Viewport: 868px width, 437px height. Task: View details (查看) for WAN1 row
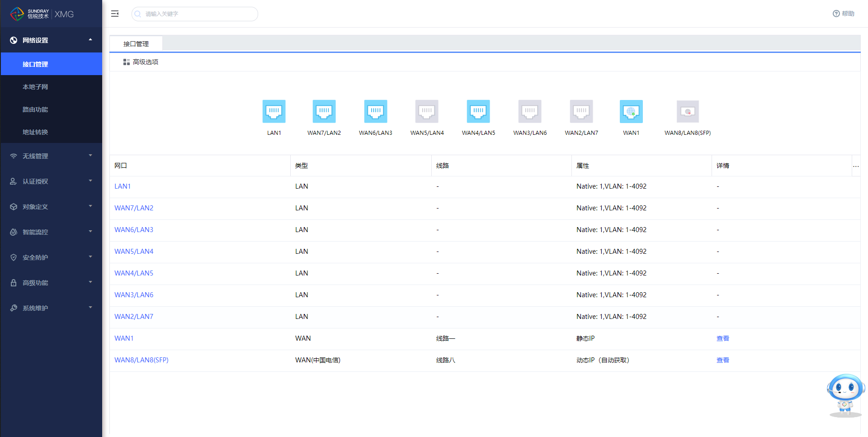pyautogui.click(x=722, y=338)
